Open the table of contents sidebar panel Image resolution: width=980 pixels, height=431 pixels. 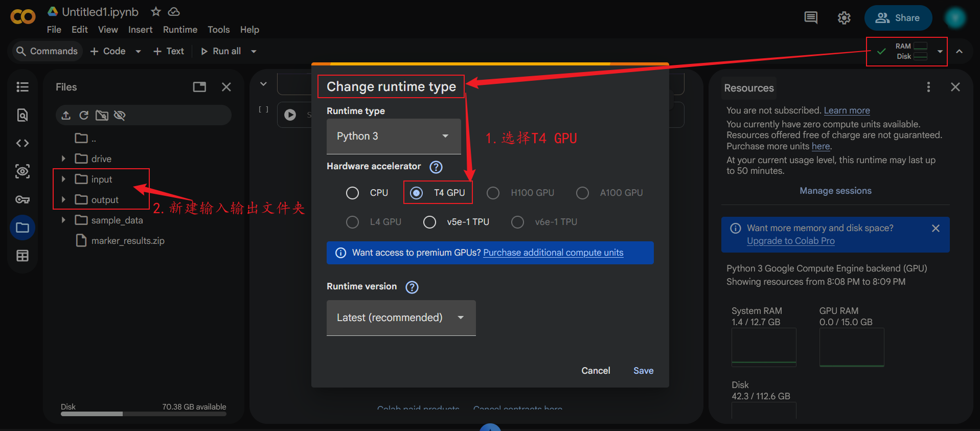[x=22, y=87]
